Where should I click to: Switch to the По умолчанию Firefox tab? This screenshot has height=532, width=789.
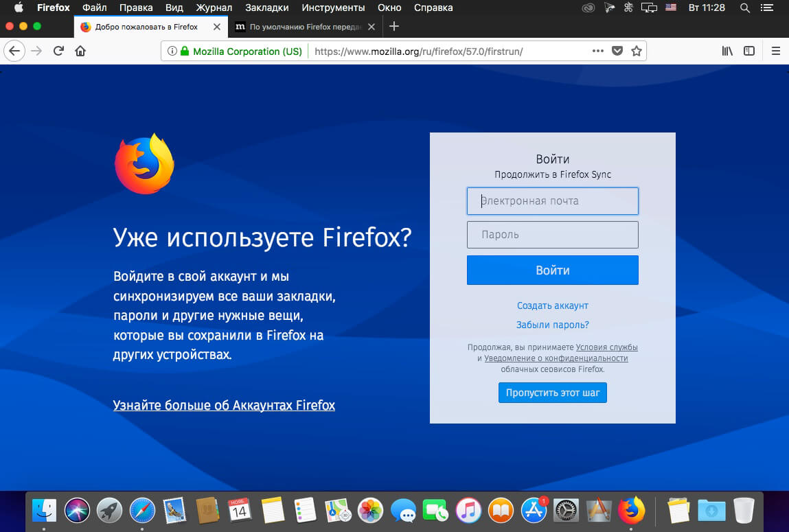(x=305, y=27)
